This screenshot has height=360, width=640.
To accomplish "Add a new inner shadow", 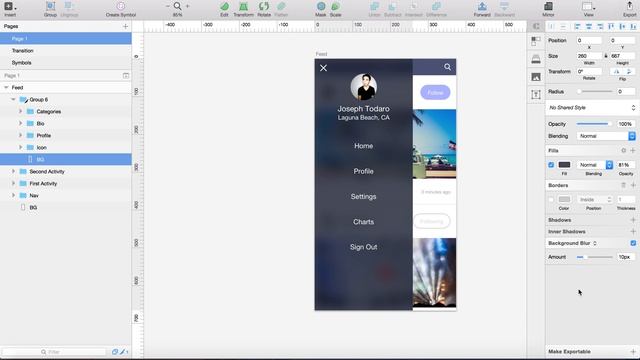I will [x=633, y=231].
